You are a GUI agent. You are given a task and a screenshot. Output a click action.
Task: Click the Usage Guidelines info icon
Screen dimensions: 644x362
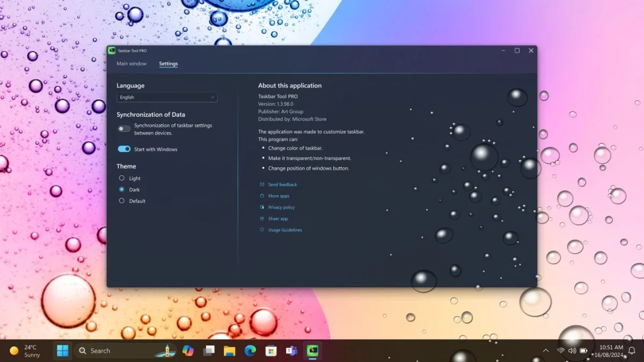pyautogui.click(x=262, y=230)
